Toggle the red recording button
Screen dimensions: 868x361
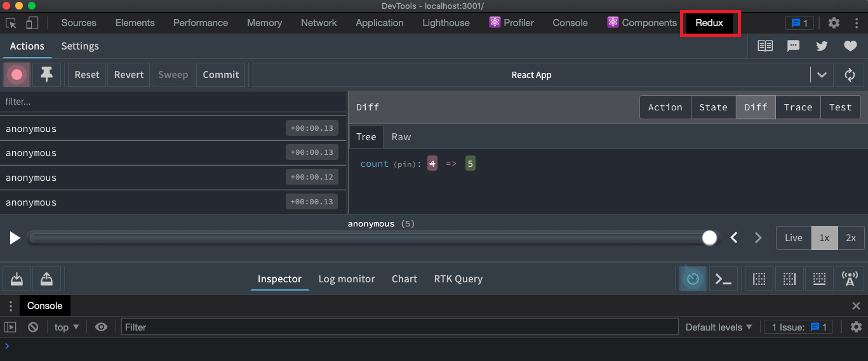click(17, 75)
